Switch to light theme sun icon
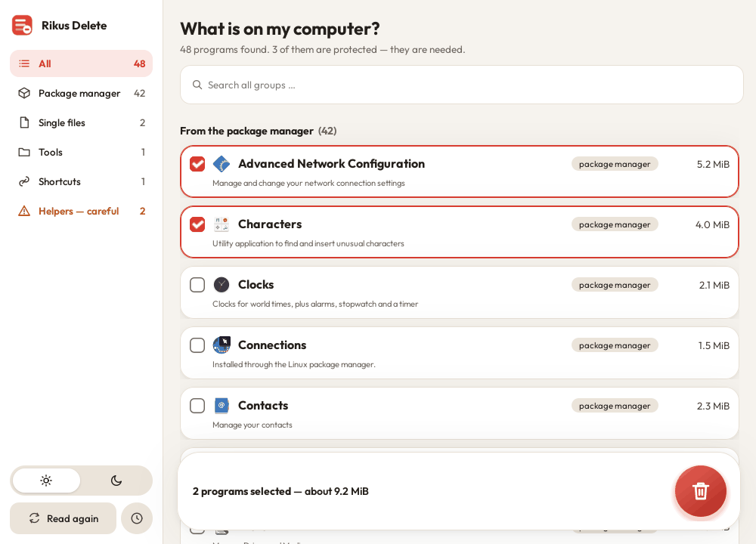 coord(46,481)
